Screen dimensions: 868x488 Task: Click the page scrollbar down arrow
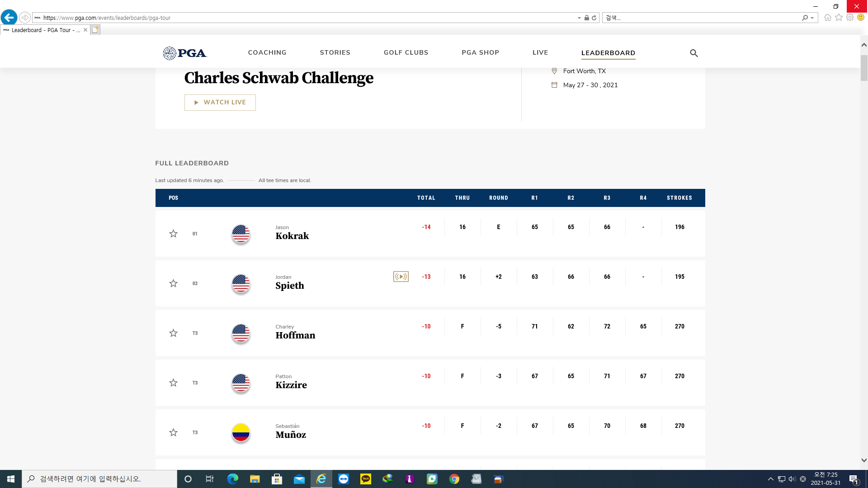click(864, 460)
